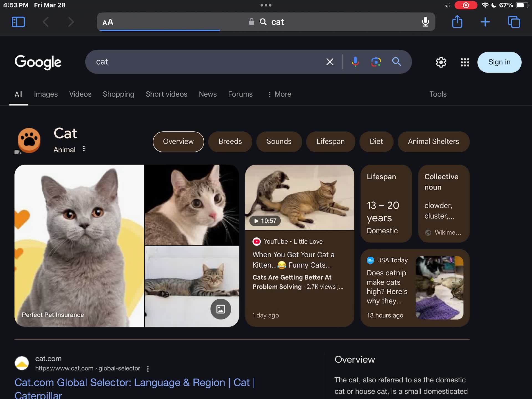Viewport: 532px width, 399px height.
Task: Select the Breeds chip
Action: [230, 142]
